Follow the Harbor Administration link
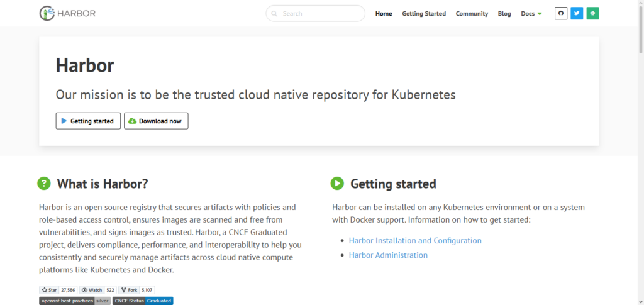This screenshot has height=305, width=644. tap(388, 255)
